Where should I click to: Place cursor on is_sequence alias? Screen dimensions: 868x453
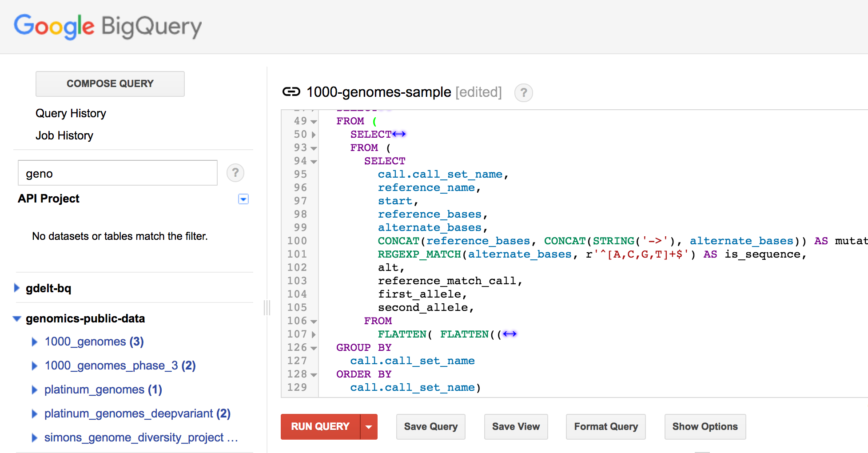tap(763, 254)
